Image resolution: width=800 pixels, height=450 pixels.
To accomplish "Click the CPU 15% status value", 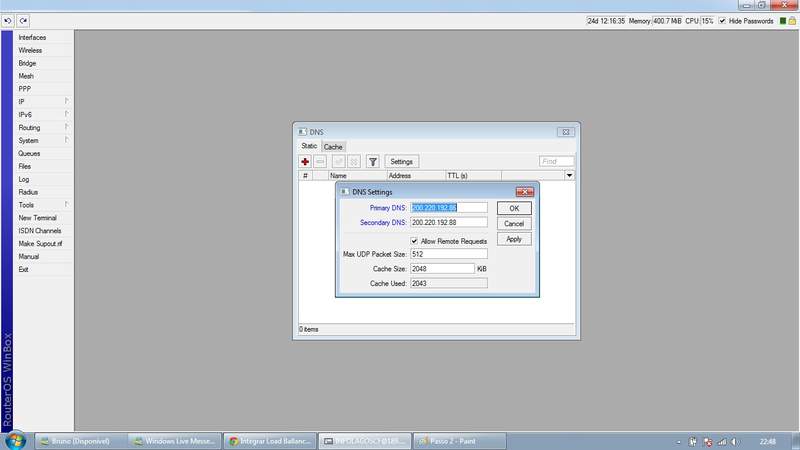I will click(x=707, y=21).
